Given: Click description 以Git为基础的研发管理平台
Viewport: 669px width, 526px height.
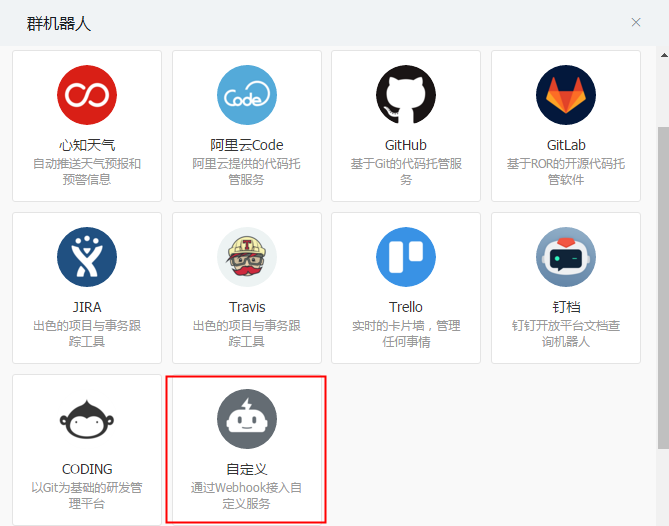Looking at the screenshot, I should 87,496.
